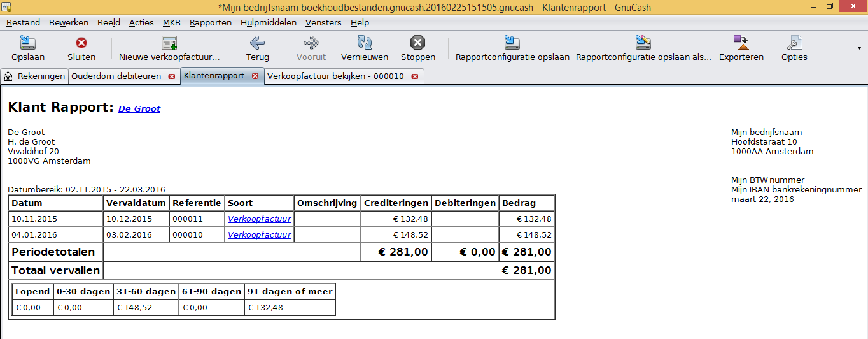868x339 pixels.
Task: Click the Stoppen stop icon
Action: tap(417, 43)
